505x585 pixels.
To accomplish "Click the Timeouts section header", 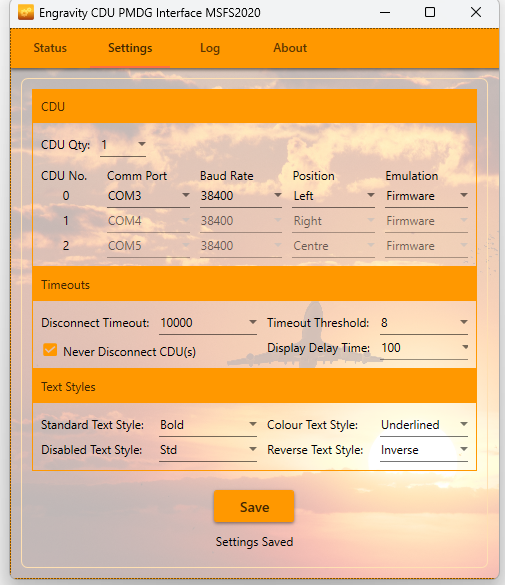I will point(254,284).
